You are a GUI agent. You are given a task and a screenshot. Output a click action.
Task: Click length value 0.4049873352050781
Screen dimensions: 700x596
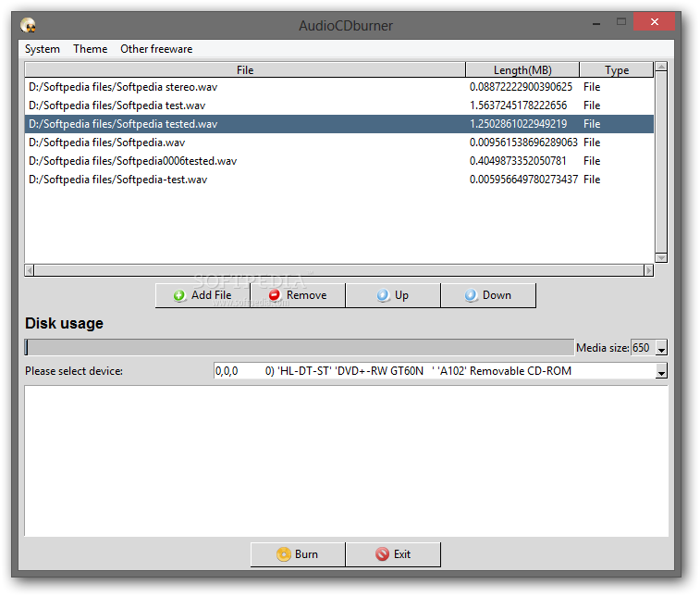point(518,161)
